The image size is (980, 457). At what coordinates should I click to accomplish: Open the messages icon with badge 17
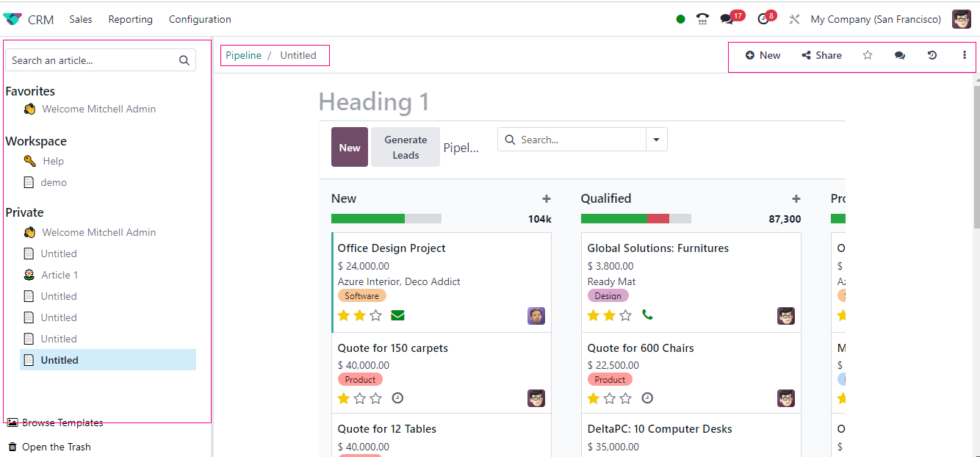coord(727,19)
